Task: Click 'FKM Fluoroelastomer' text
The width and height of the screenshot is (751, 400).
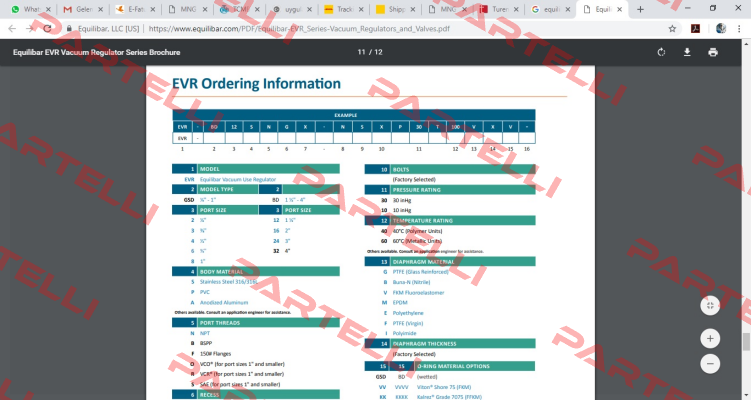Action: 418,292
